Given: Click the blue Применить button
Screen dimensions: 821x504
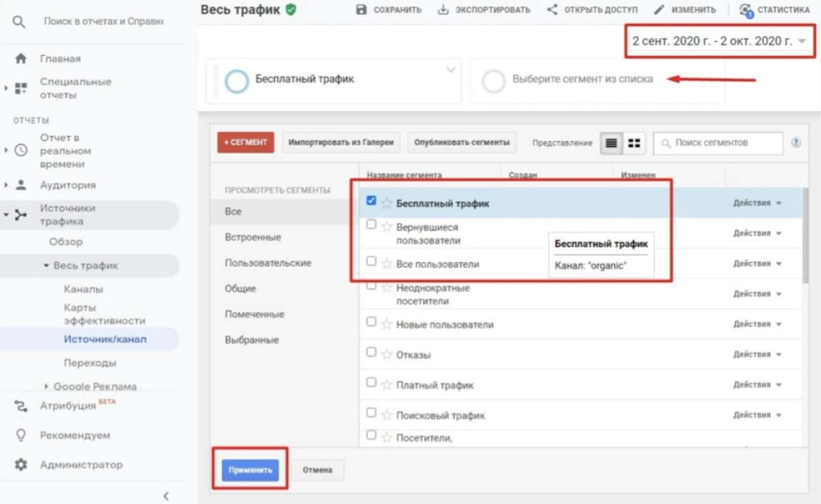Looking at the screenshot, I should 250,470.
